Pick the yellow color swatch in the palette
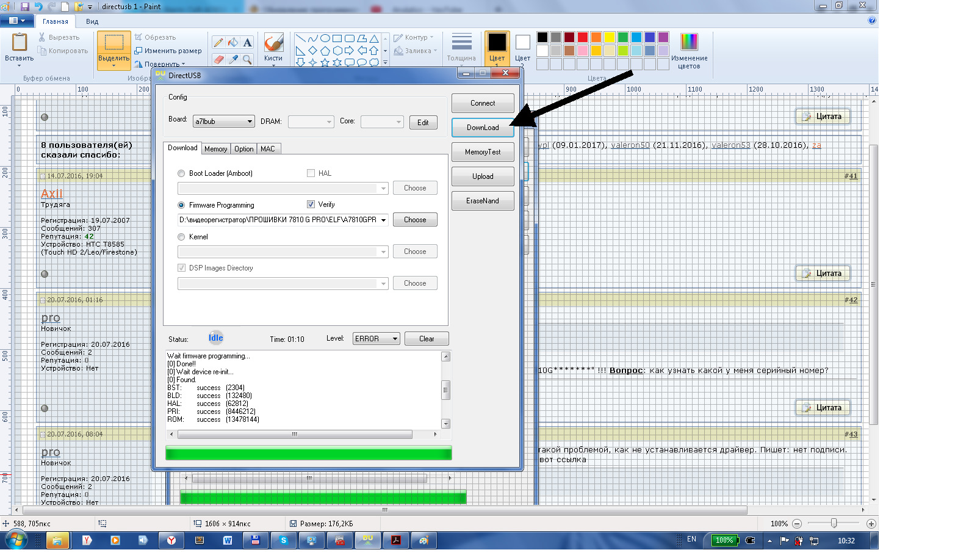This screenshot has height=558, width=980. point(610,37)
